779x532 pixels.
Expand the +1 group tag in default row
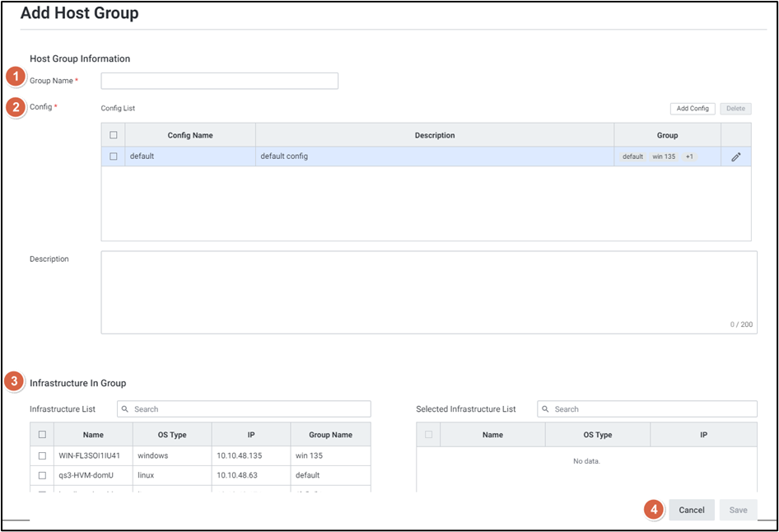point(689,156)
